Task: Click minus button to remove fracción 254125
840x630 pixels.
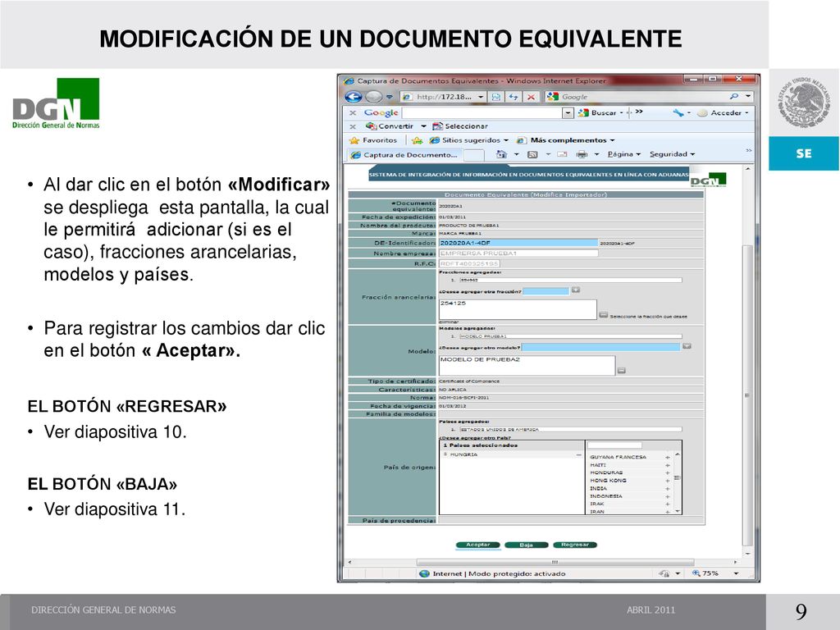Action: click(603, 315)
